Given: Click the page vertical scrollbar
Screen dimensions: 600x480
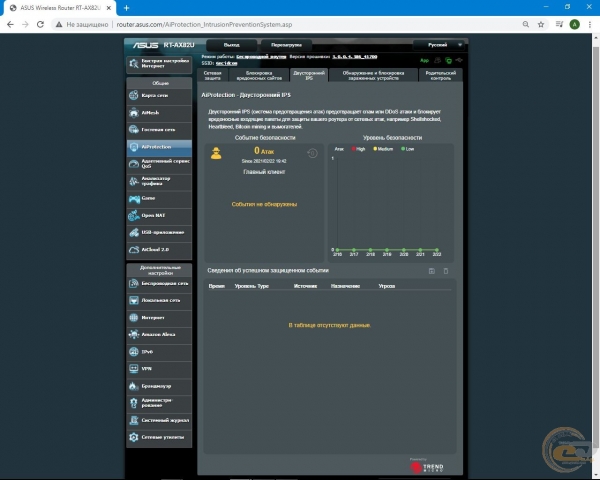Looking at the screenshot, I should click(x=596, y=245).
